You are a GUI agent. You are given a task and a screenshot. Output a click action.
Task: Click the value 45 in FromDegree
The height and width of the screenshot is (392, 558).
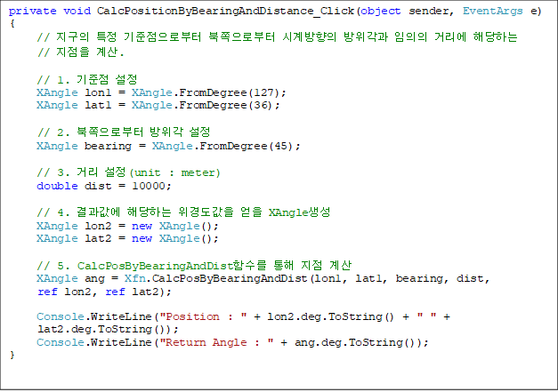click(x=280, y=146)
